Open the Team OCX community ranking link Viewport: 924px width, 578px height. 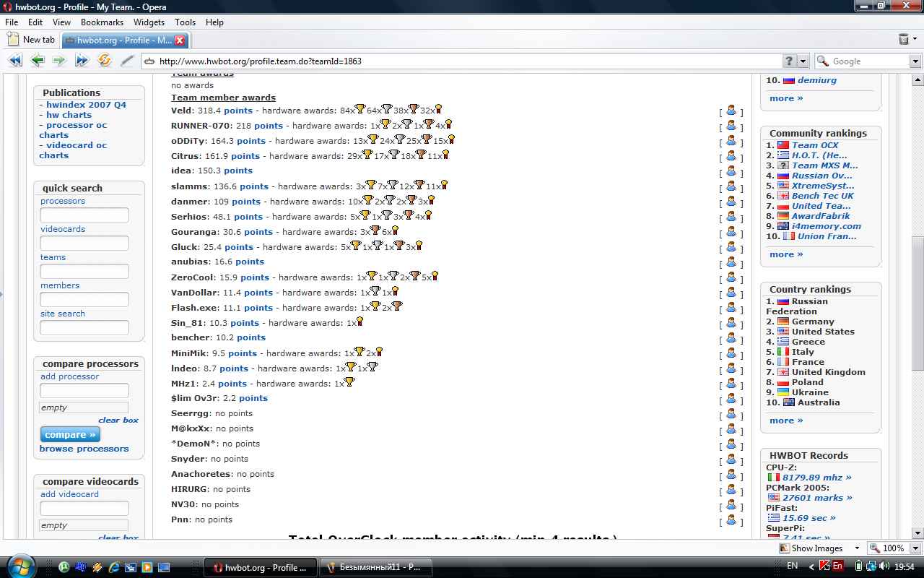[x=815, y=145]
